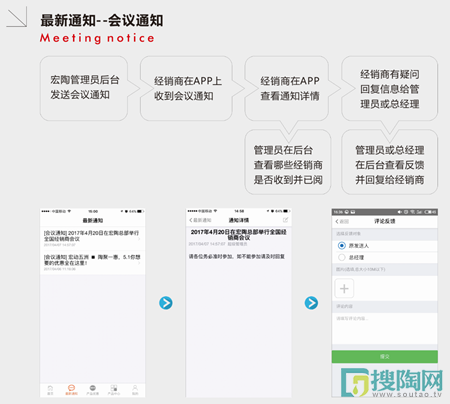Click the first blue arrow between phone screens
This screenshot has height=404, width=450.
[x=166, y=303]
